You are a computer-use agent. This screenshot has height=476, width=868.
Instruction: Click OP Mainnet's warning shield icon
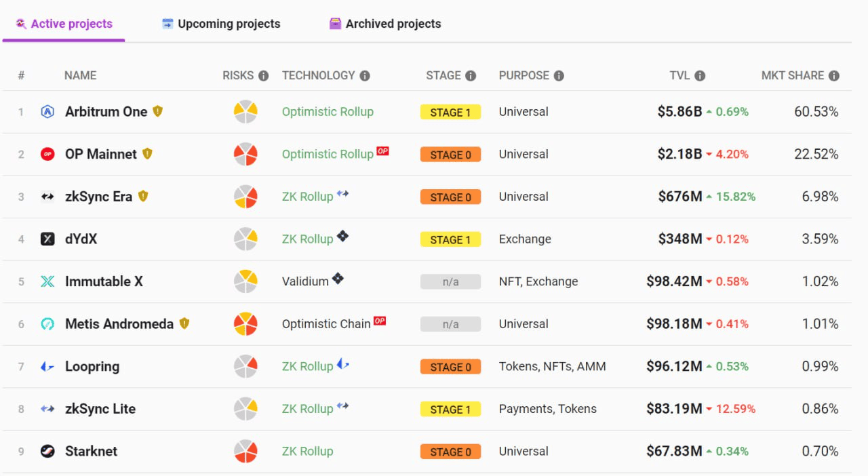click(147, 154)
